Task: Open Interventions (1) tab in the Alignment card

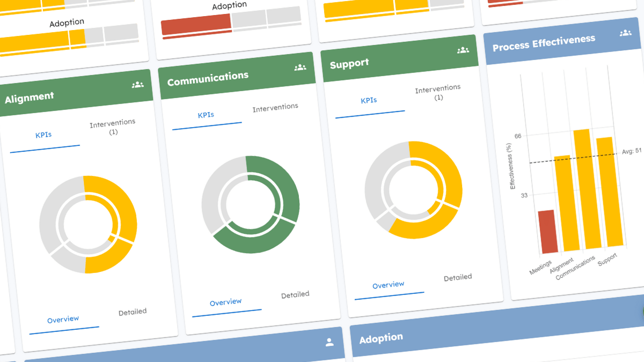Action: click(x=113, y=128)
